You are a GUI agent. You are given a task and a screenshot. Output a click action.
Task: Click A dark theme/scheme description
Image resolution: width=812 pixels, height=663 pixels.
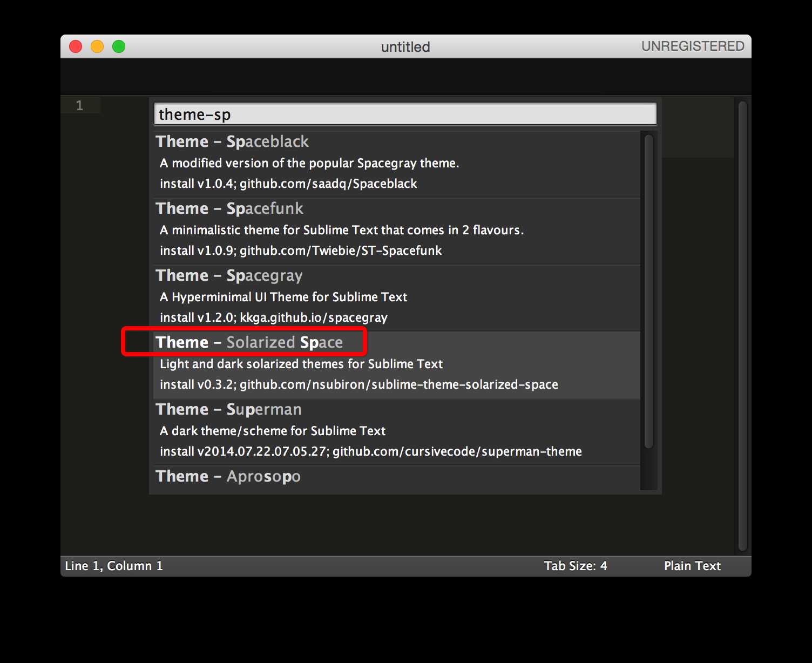273,431
